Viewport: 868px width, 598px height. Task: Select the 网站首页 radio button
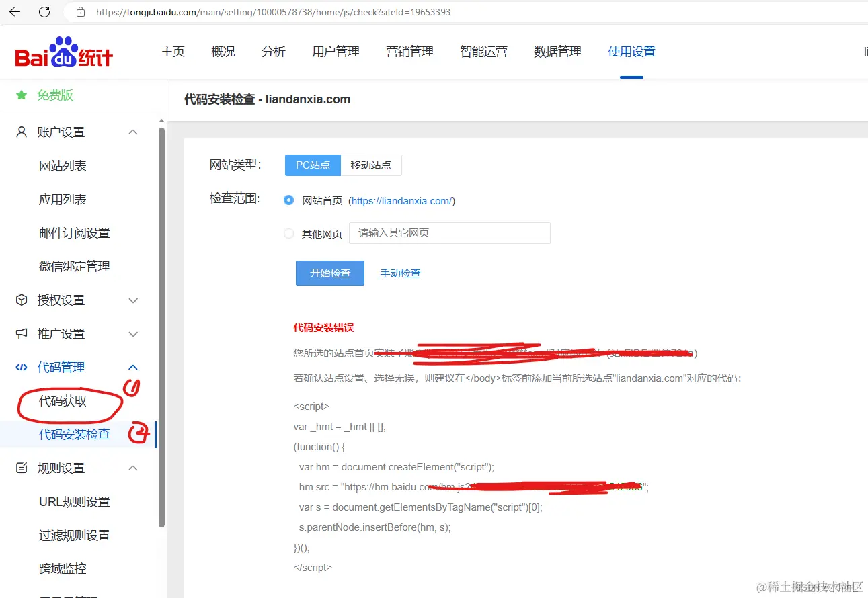coord(288,200)
